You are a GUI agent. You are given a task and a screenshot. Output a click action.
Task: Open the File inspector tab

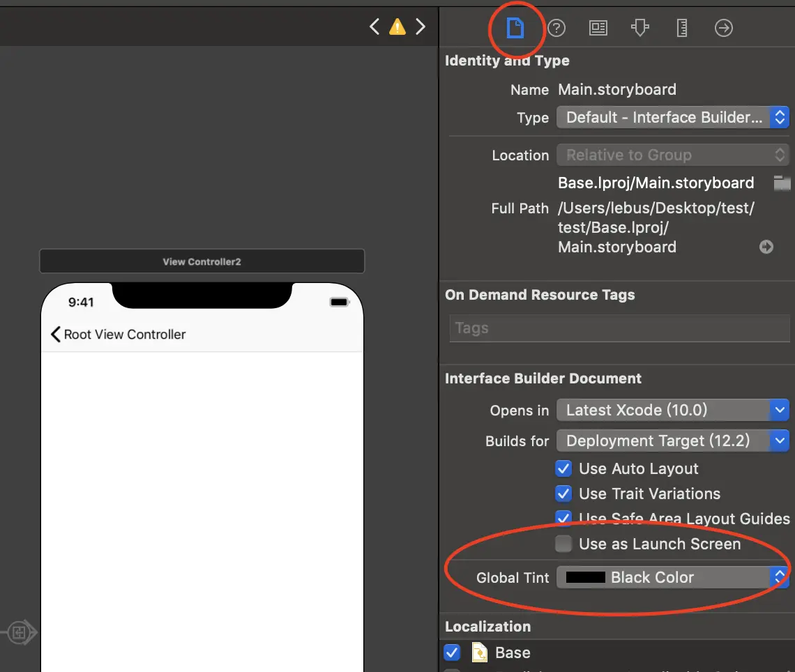point(515,28)
